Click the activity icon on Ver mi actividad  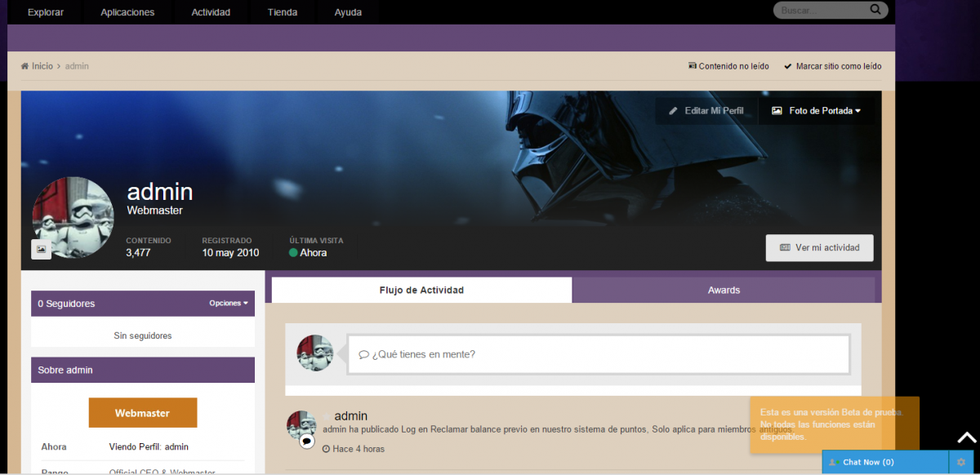click(785, 247)
